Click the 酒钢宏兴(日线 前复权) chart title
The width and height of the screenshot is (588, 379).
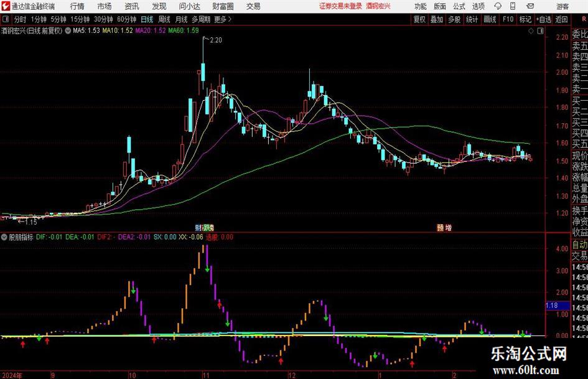(x=32, y=30)
